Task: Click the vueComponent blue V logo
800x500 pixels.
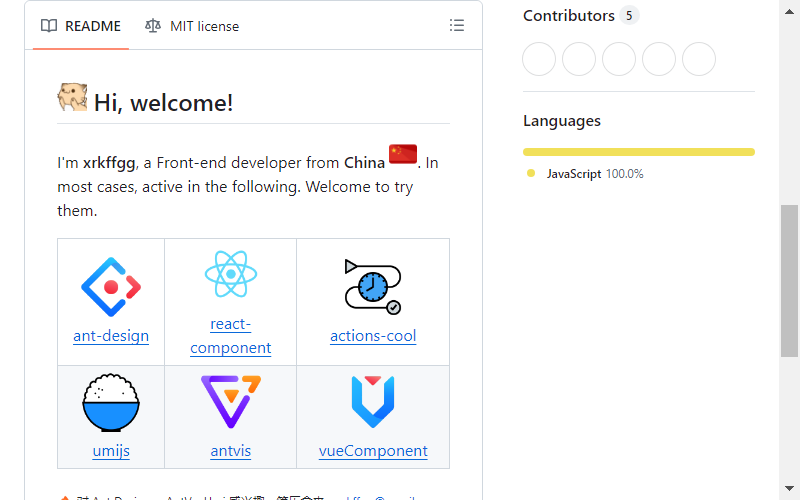Action: coord(373,402)
